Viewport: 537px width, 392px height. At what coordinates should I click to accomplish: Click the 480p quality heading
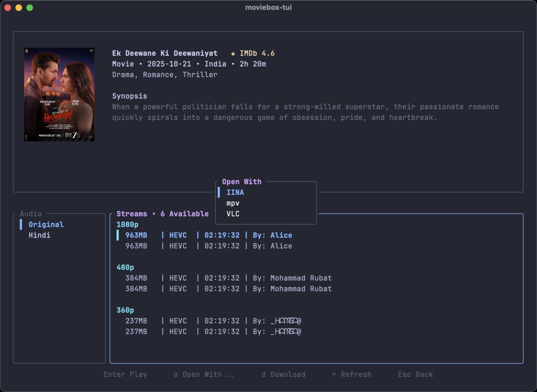point(125,267)
